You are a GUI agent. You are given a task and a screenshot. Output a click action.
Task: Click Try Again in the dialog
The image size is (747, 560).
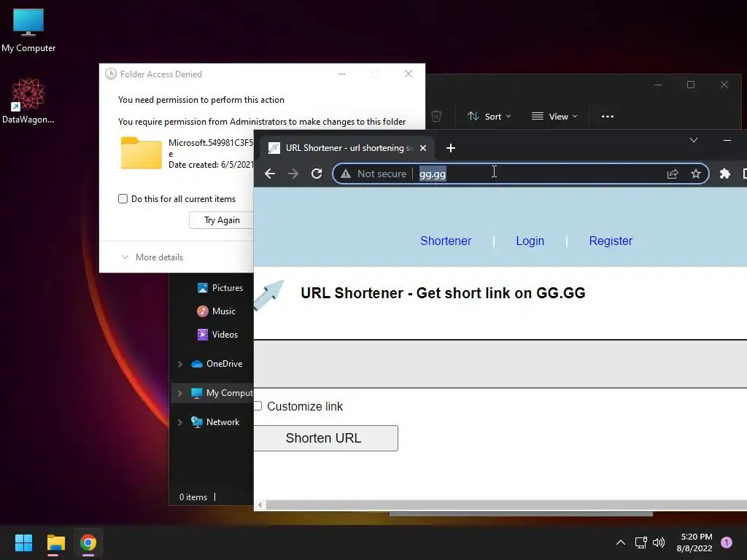pos(222,220)
